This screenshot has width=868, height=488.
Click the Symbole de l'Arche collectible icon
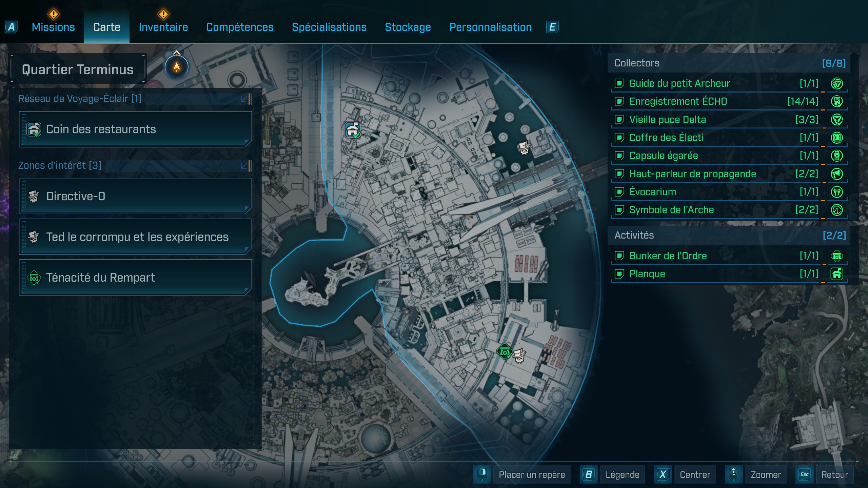click(837, 209)
